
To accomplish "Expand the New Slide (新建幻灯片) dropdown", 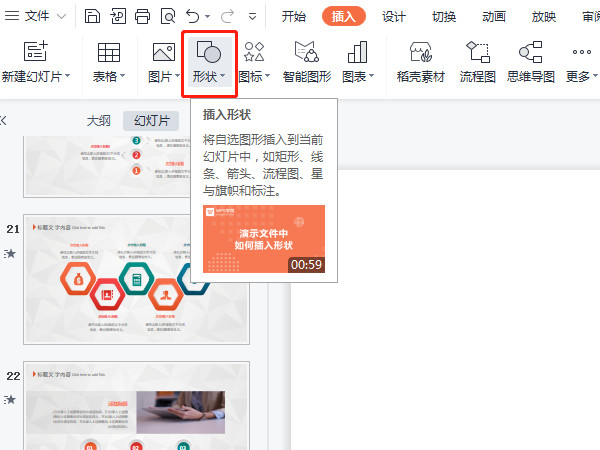I will (66, 77).
